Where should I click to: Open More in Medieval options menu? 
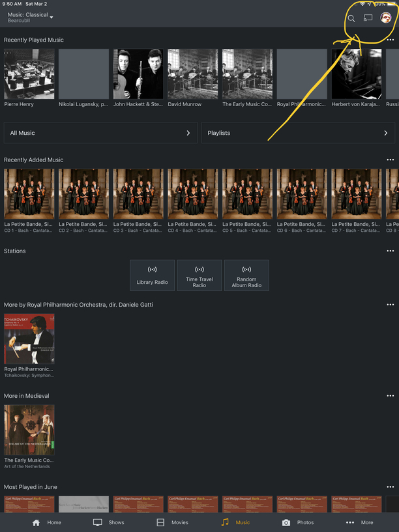coord(391,396)
